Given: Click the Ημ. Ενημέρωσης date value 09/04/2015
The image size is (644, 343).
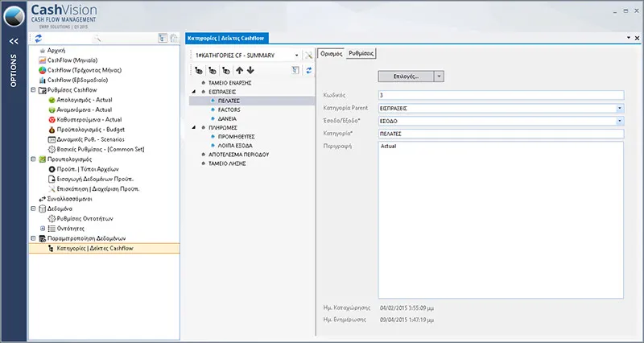Looking at the screenshot, I should [x=407, y=320].
